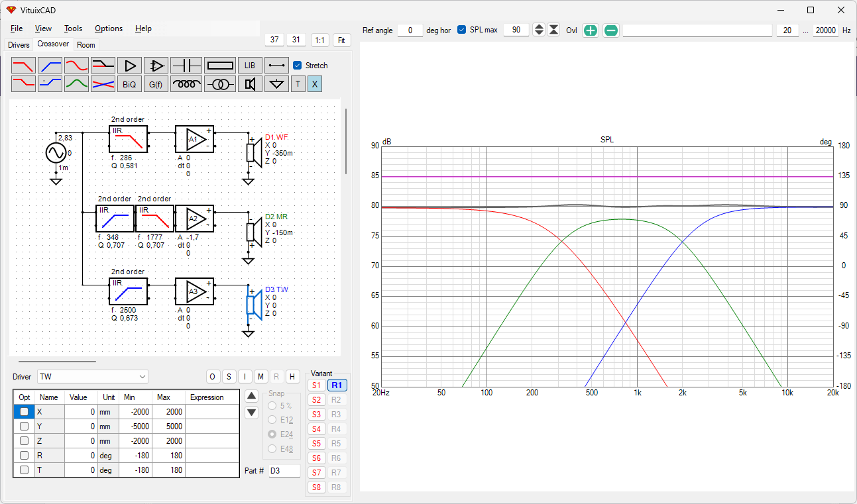Insert an operational amplifier component
The width and height of the screenshot is (857, 504).
pos(156,66)
